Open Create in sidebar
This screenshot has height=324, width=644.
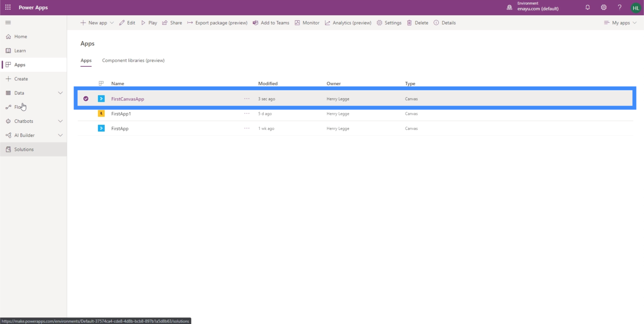click(x=33, y=79)
